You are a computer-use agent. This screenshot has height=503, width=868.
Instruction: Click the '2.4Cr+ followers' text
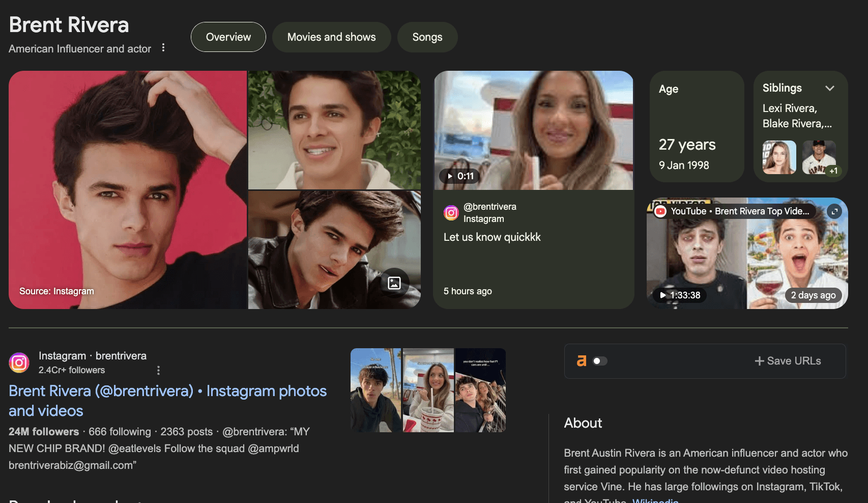pos(72,370)
